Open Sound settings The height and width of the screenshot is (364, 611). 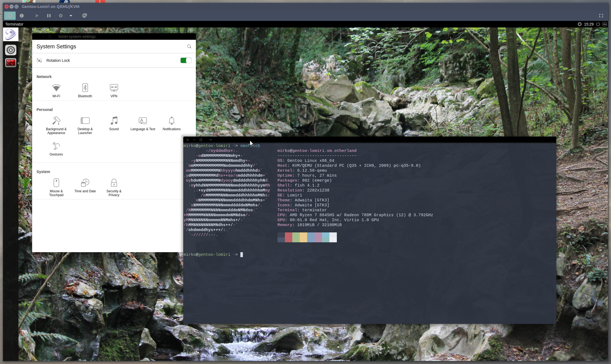coord(114,123)
